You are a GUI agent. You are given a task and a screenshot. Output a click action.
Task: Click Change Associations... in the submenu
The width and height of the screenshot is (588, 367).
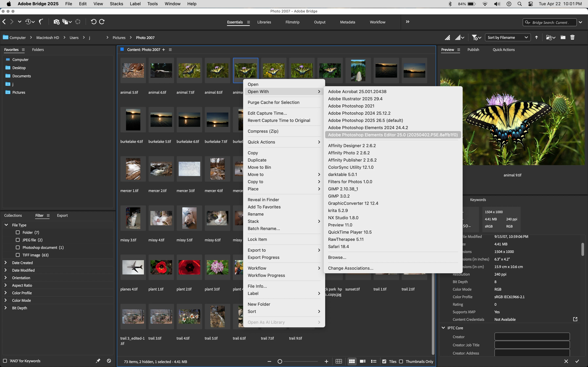(350, 268)
